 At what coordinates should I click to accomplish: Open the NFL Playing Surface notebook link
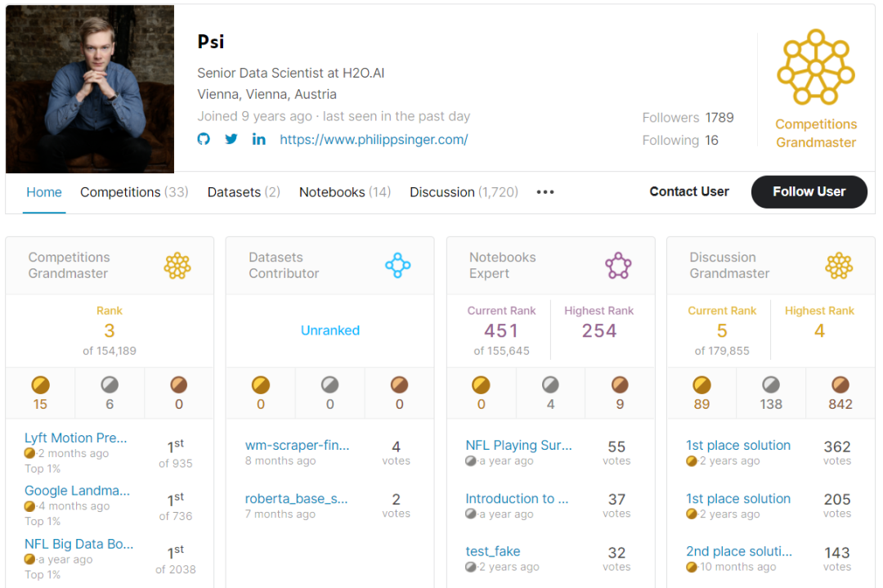click(518, 446)
